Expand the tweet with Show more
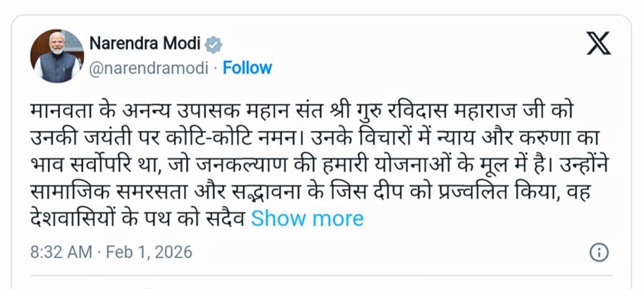The image size is (644, 289). pyautogui.click(x=307, y=218)
